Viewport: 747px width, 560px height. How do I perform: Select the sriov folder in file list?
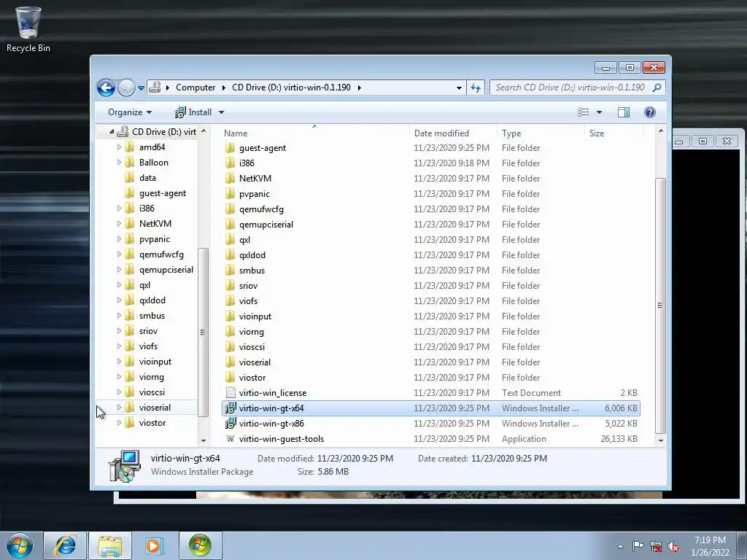pos(248,286)
